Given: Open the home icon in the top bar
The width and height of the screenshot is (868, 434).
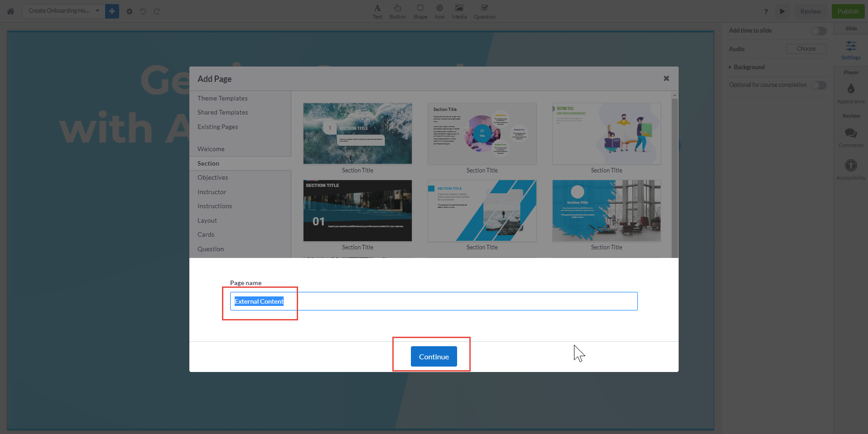Looking at the screenshot, I should click(10, 11).
